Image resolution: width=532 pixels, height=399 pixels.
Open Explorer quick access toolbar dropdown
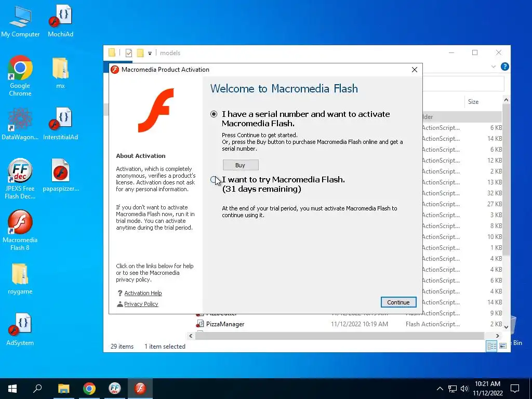tap(150, 54)
